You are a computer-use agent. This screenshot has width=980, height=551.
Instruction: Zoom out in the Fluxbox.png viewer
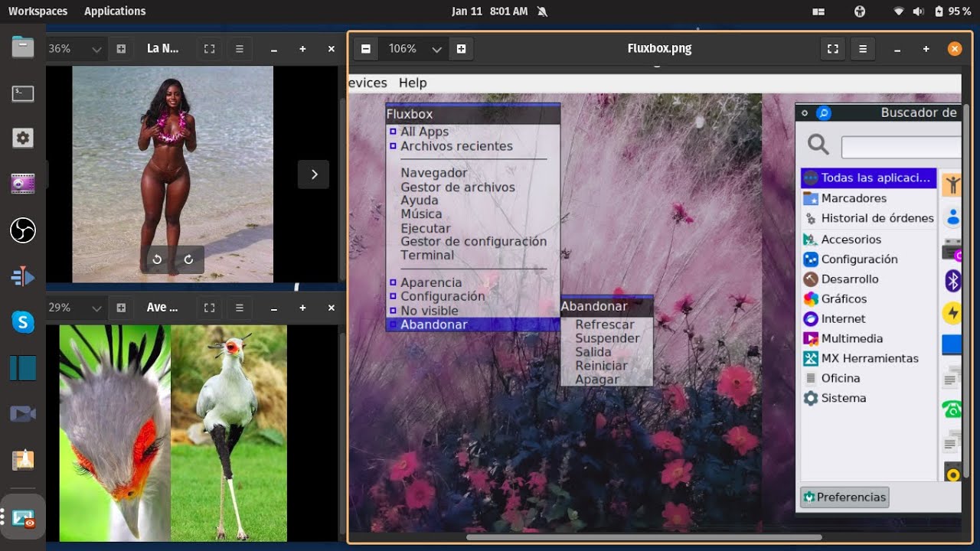[x=366, y=49]
